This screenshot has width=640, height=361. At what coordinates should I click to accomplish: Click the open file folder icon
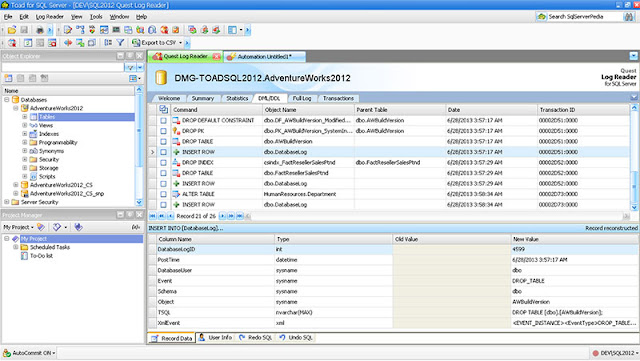(12, 30)
